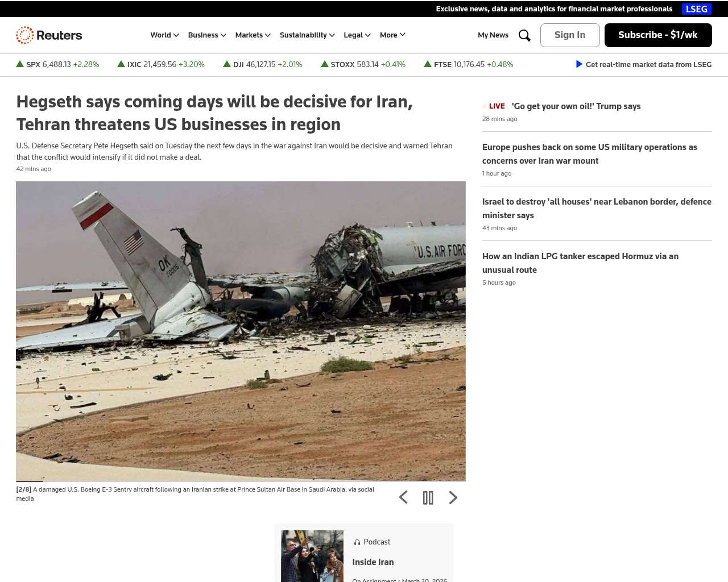
Task: Click the slideshow progress bar under photo
Action: (241, 481)
